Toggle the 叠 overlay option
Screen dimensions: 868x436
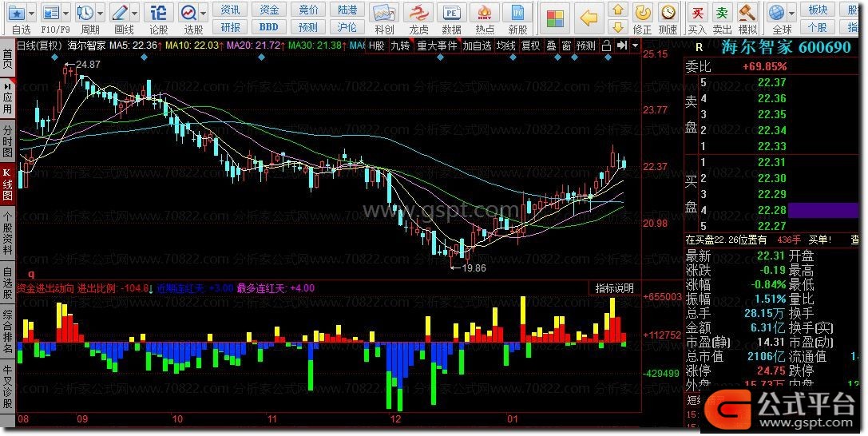(x=551, y=46)
